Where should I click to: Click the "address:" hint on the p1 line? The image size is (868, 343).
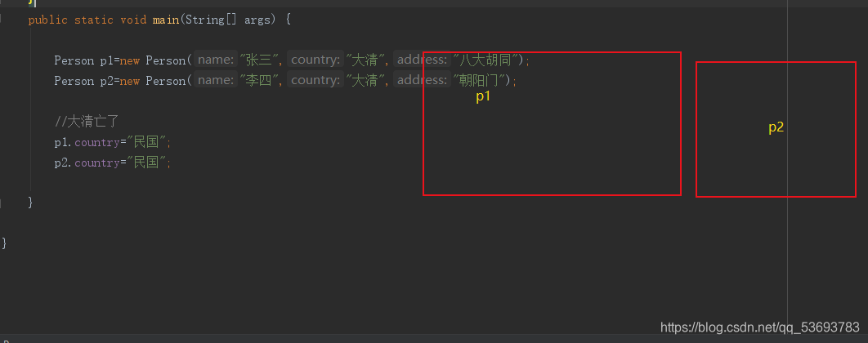[x=423, y=60]
